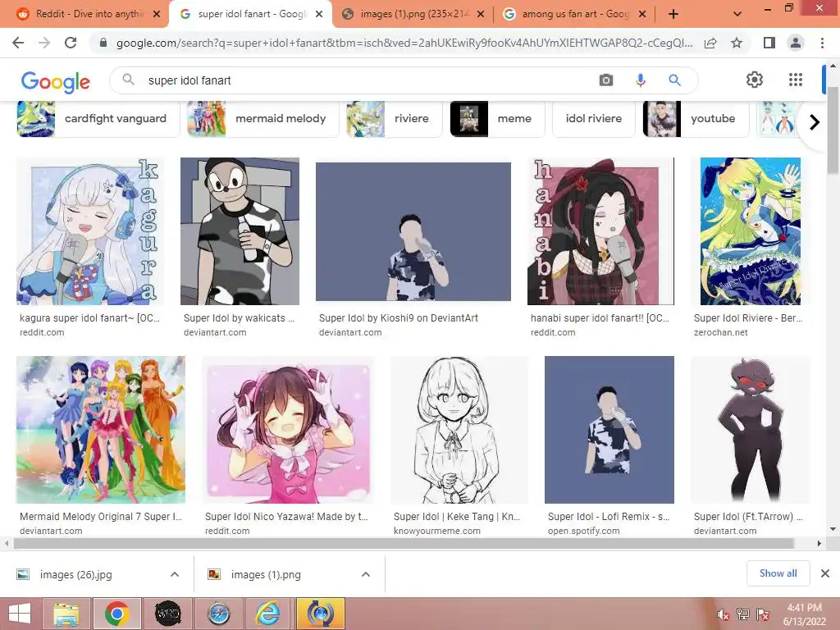This screenshot has height=630, width=840.
Task: Reload the current page
Action: click(71, 43)
